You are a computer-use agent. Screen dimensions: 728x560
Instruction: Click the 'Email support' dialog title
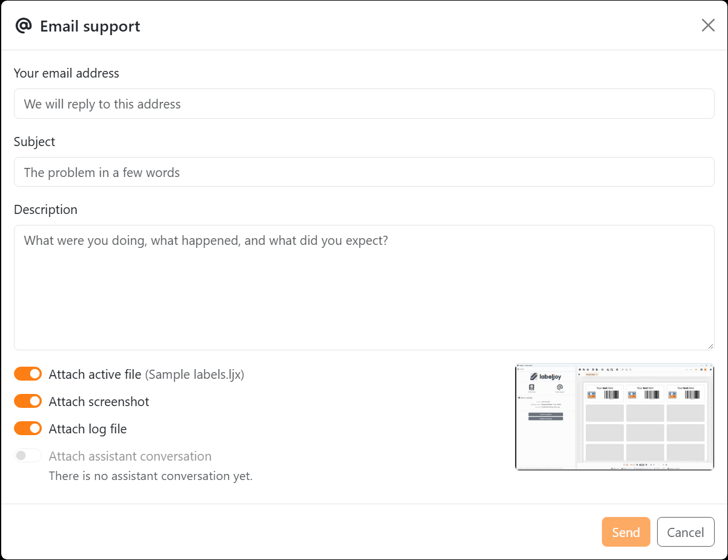[90, 26]
